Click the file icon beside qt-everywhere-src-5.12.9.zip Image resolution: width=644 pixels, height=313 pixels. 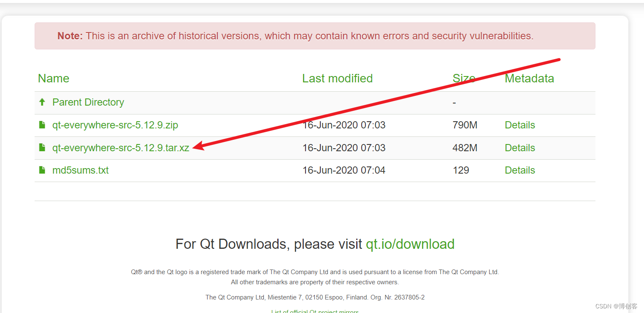[42, 125]
